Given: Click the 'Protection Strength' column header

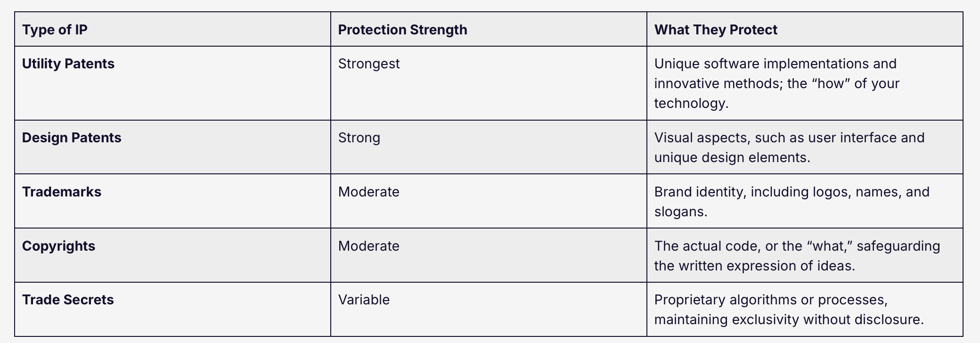Looking at the screenshot, I should point(402,30).
